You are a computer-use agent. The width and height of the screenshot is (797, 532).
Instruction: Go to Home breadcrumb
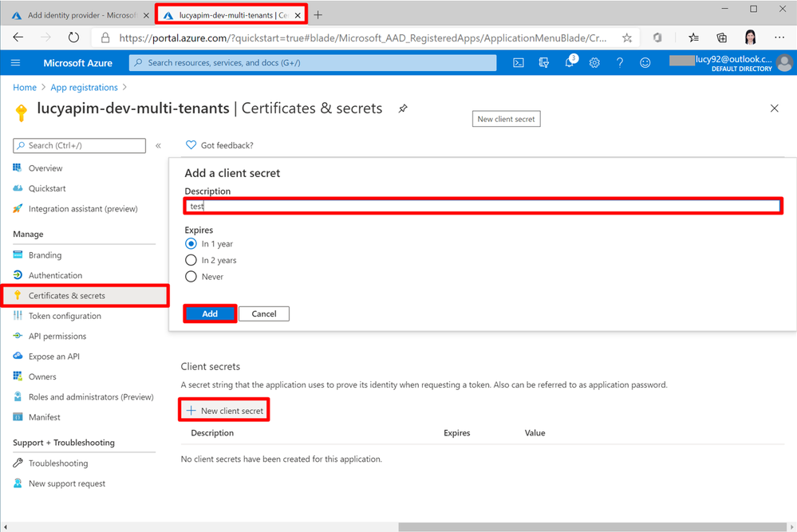tap(25, 88)
